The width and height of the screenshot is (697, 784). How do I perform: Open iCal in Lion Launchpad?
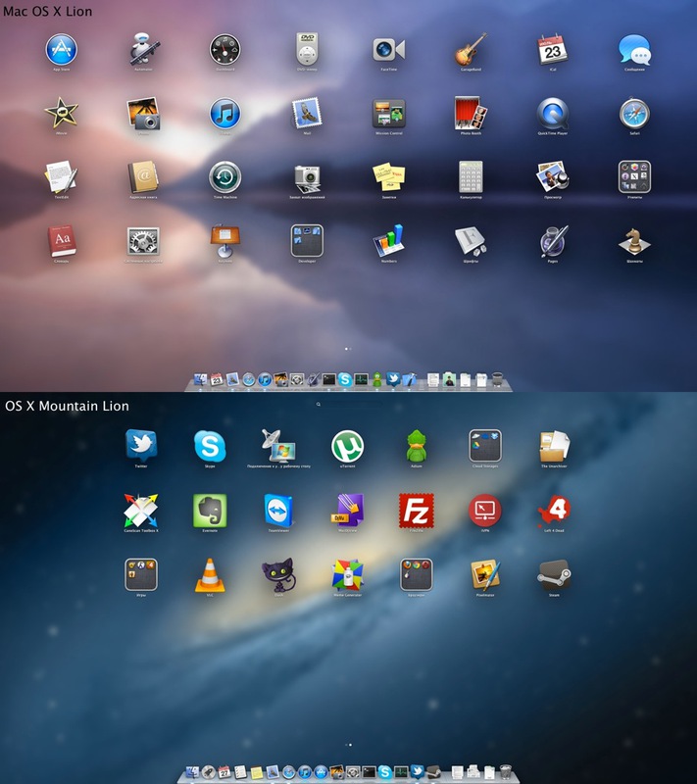coord(553,50)
